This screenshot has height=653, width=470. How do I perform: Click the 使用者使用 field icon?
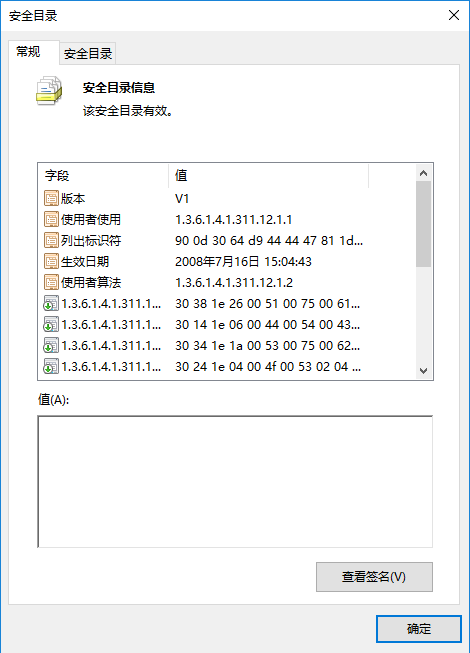pos(51,219)
